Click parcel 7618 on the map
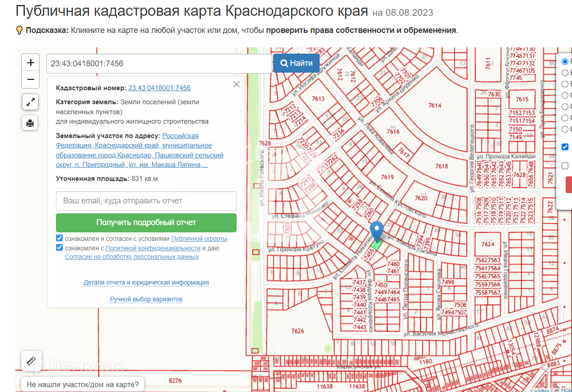The width and height of the screenshot is (572, 392). tap(442, 166)
